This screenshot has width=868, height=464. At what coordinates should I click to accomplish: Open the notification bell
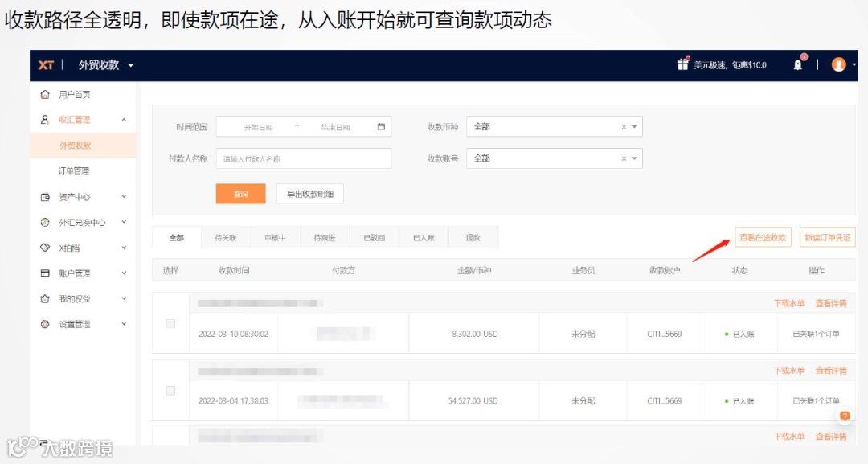tap(798, 65)
